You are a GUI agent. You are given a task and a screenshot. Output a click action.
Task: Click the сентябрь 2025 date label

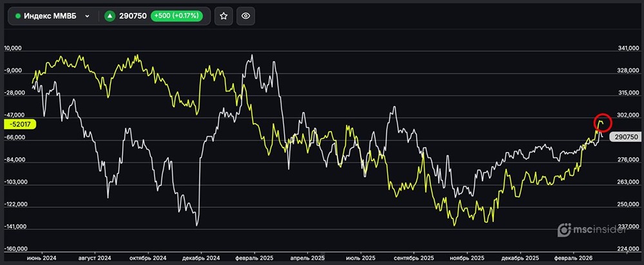(414, 257)
